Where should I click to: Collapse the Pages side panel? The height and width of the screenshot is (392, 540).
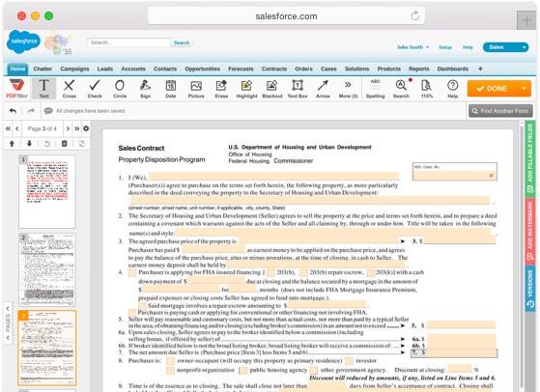8,322
